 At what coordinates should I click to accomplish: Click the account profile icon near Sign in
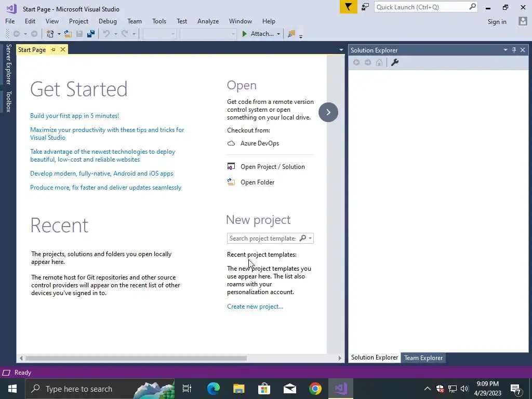(523, 21)
